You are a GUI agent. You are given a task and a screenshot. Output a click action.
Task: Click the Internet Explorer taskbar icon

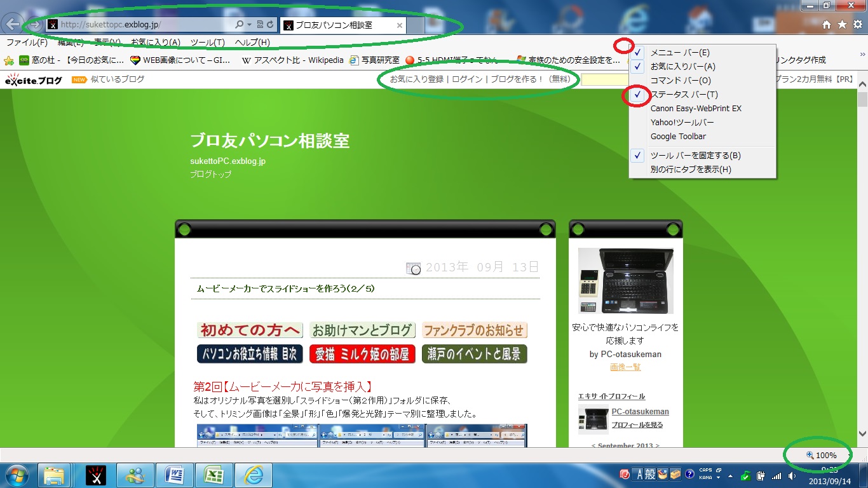click(254, 475)
